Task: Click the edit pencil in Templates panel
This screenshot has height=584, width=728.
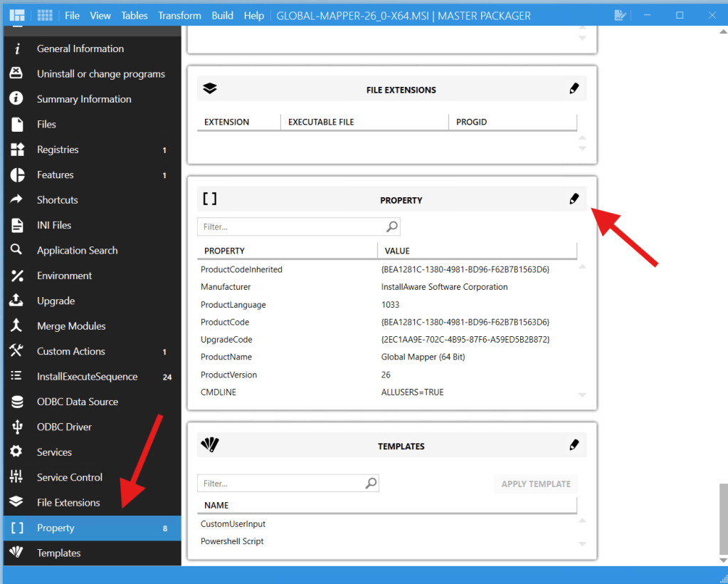Action: pyautogui.click(x=574, y=445)
